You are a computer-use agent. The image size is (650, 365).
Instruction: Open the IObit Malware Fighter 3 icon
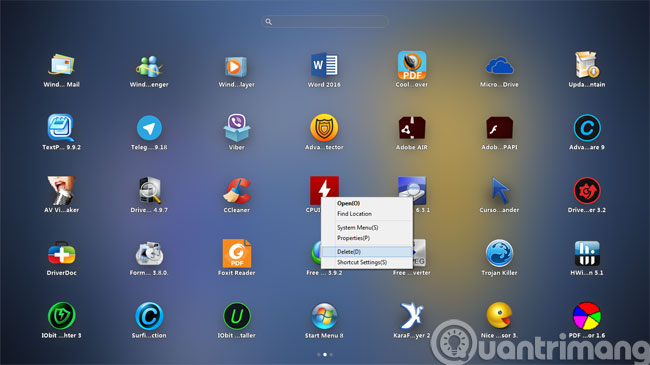pos(61,316)
